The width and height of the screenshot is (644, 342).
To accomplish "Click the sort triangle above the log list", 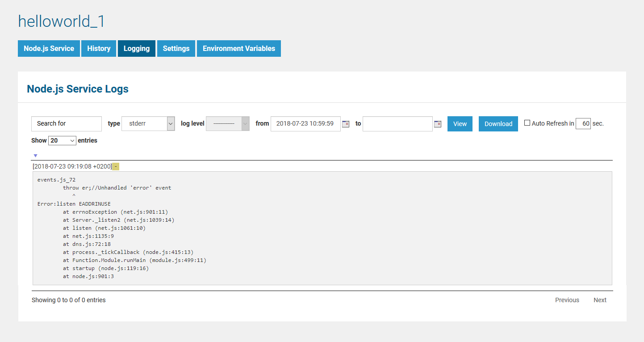I will [x=35, y=156].
